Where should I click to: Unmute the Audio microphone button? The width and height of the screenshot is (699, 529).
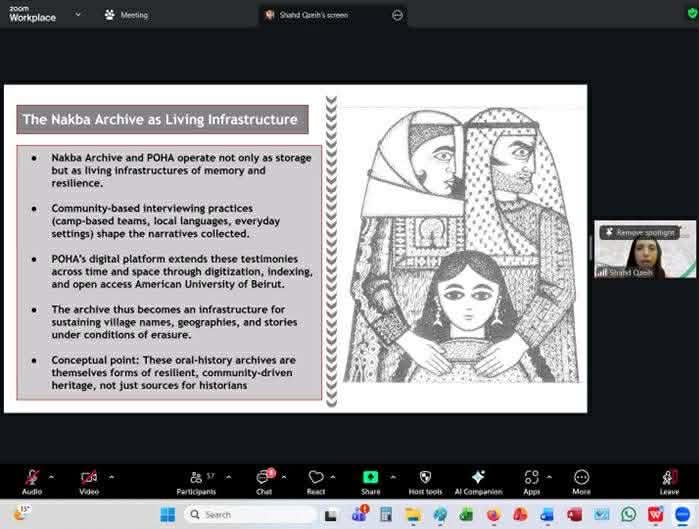(32, 478)
